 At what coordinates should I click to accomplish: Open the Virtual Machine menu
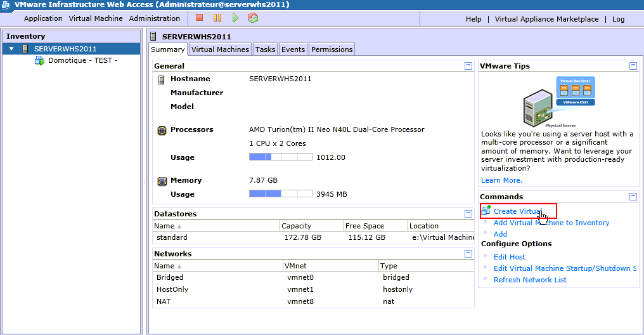pyautogui.click(x=96, y=18)
